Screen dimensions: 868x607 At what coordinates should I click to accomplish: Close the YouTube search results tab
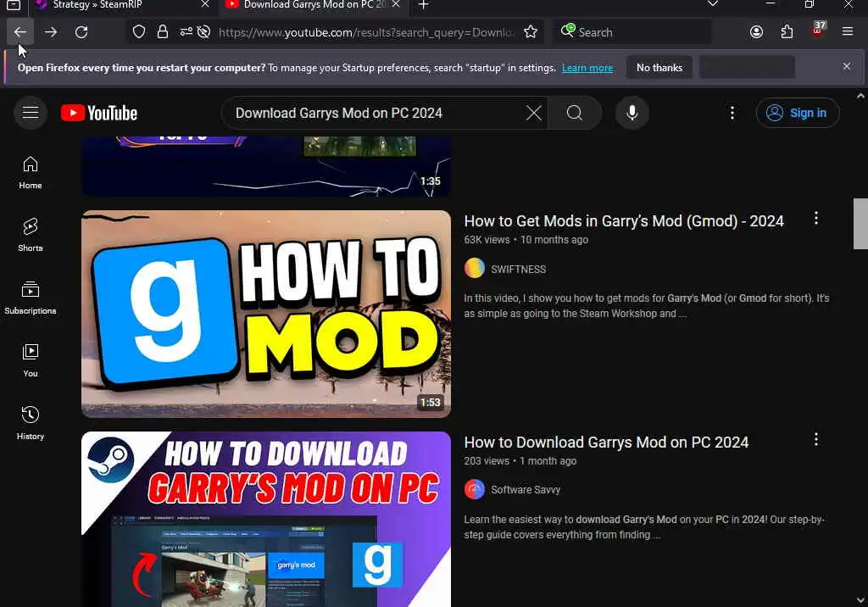point(396,4)
